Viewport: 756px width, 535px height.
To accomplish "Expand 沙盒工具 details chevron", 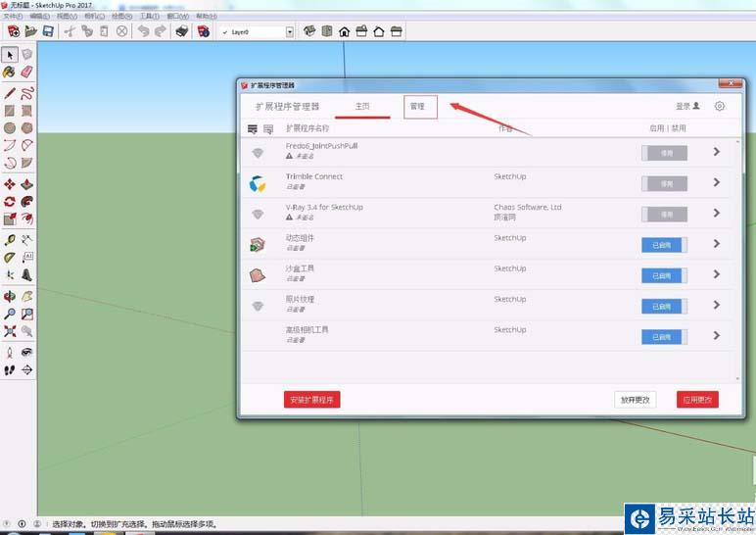I will point(717,274).
